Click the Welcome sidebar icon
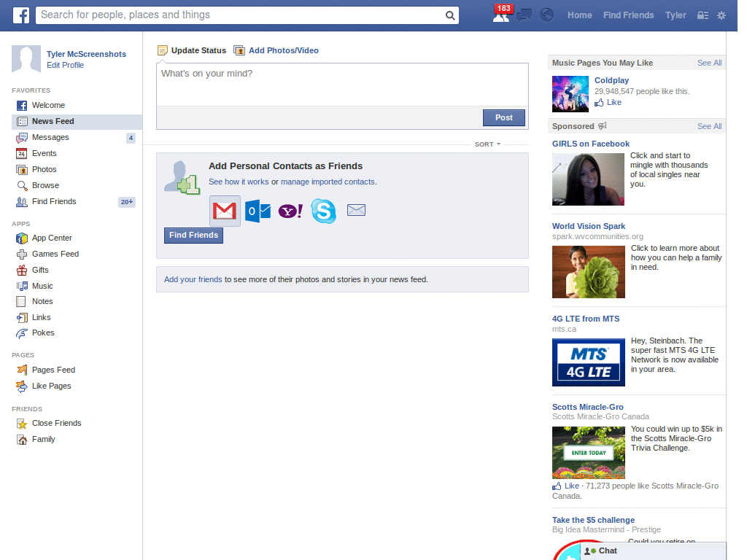Image resolution: width=747 pixels, height=560 pixels. tap(22, 105)
